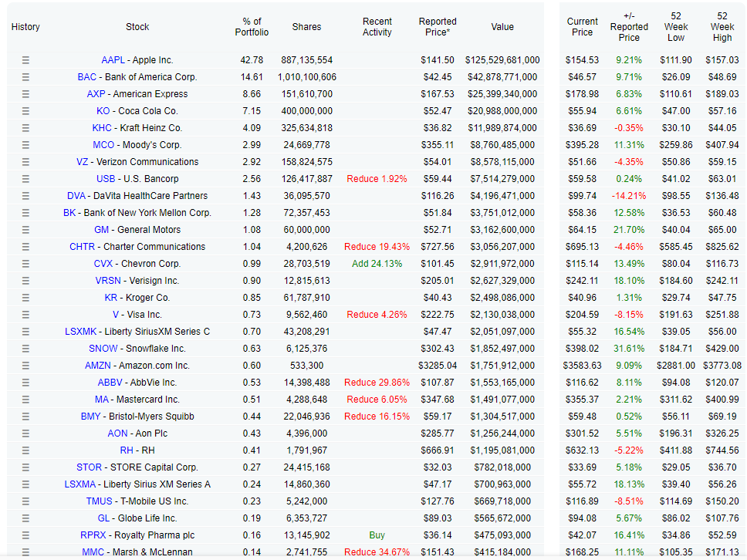747x560 pixels.
Task: Open history icon for Verisign Inc. row
Action: [x=25, y=281]
